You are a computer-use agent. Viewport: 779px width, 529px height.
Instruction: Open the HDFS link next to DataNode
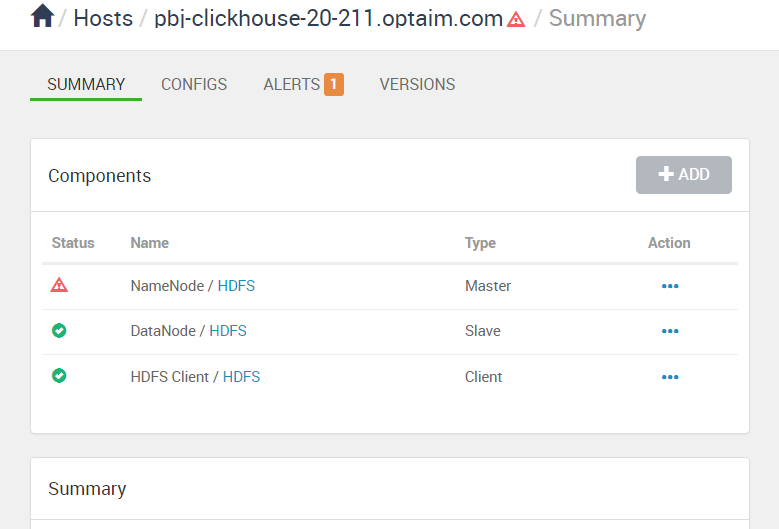[x=228, y=331]
